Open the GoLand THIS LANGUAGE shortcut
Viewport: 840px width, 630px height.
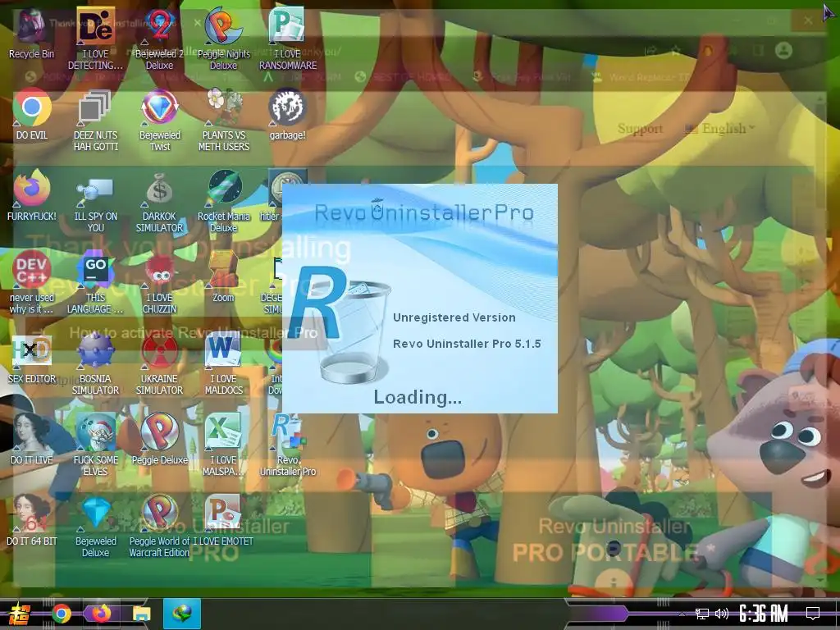[x=95, y=282]
